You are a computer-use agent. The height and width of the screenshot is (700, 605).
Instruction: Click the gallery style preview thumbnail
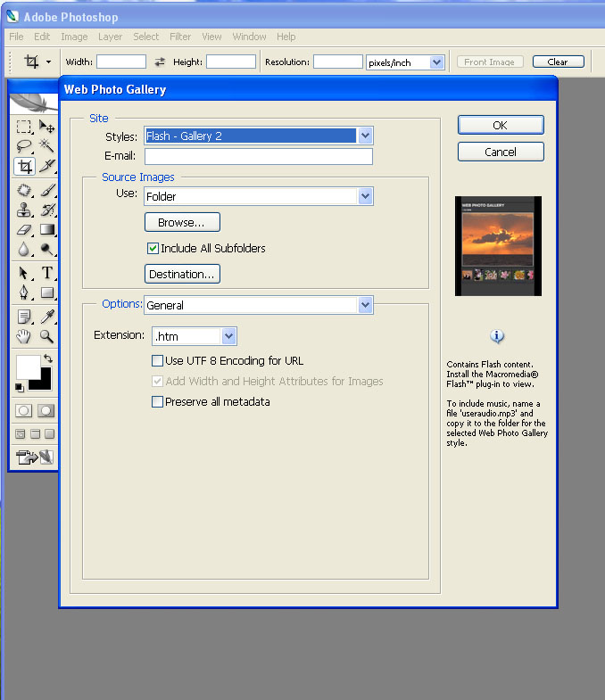pos(498,246)
